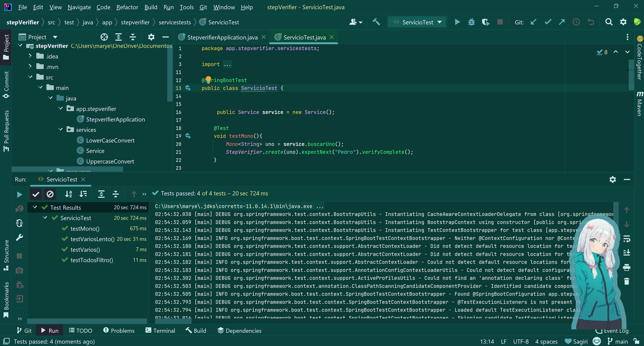Screen dimensions: 644x346
Task: Open the Terminal tool window
Action: (x=160, y=331)
